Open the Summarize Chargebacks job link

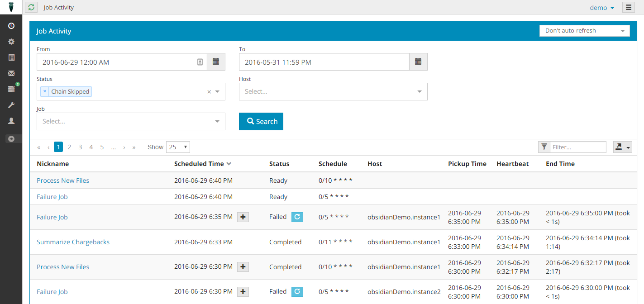(73, 242)
